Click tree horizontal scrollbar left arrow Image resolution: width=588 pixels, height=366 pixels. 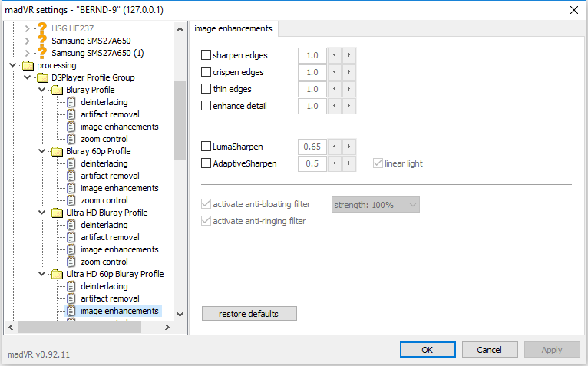click(12, 328)
